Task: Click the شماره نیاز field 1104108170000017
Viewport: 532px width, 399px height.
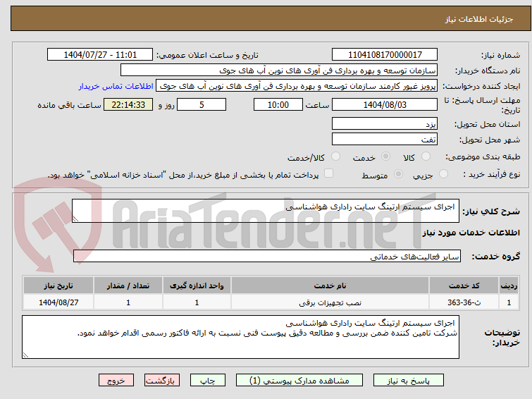Action: (x=385, y=55)
